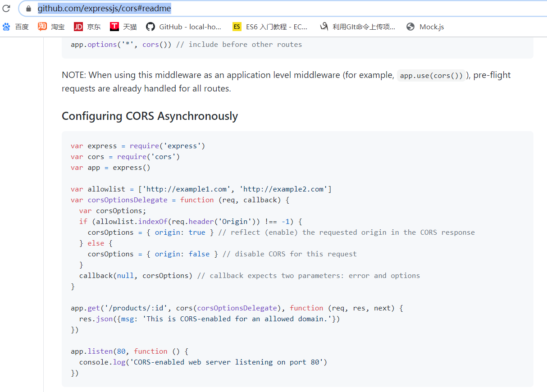Click the '} else {' code line

click(x=96, y=243)
